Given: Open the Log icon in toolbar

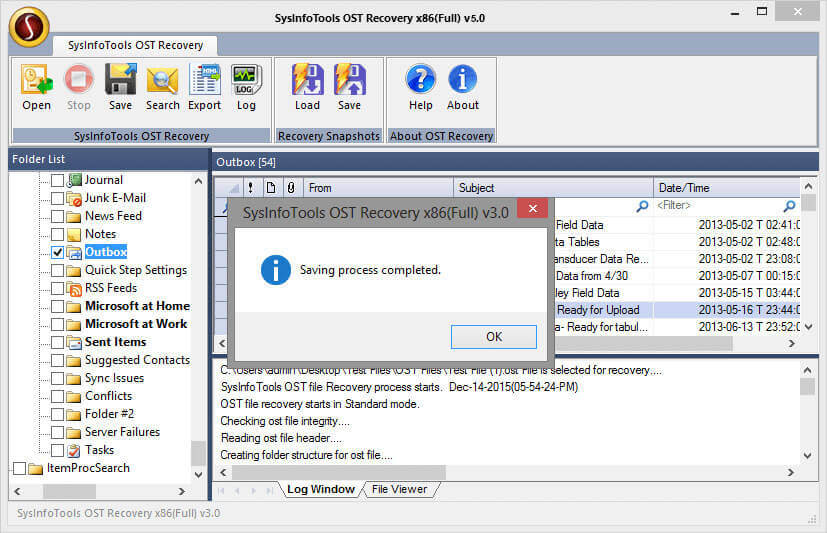Looking at the screenshot, I should coord(246,82).
